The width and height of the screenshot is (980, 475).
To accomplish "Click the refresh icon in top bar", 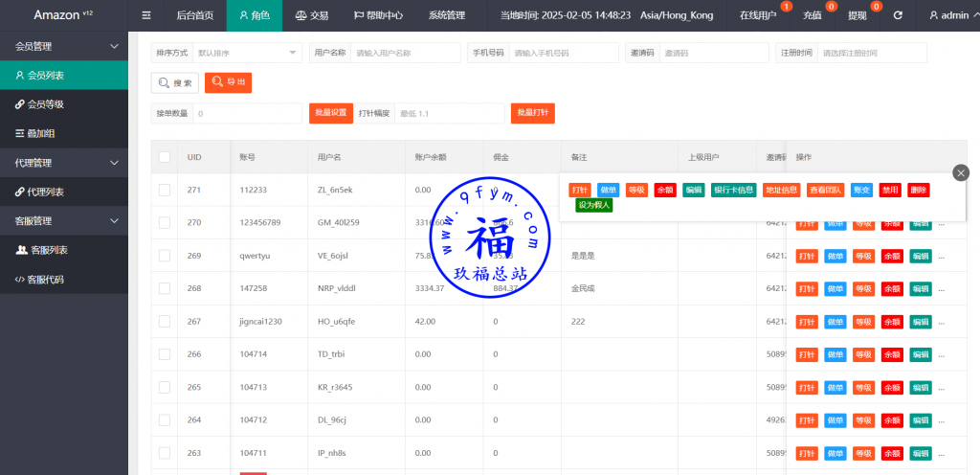I will [898, 15].
